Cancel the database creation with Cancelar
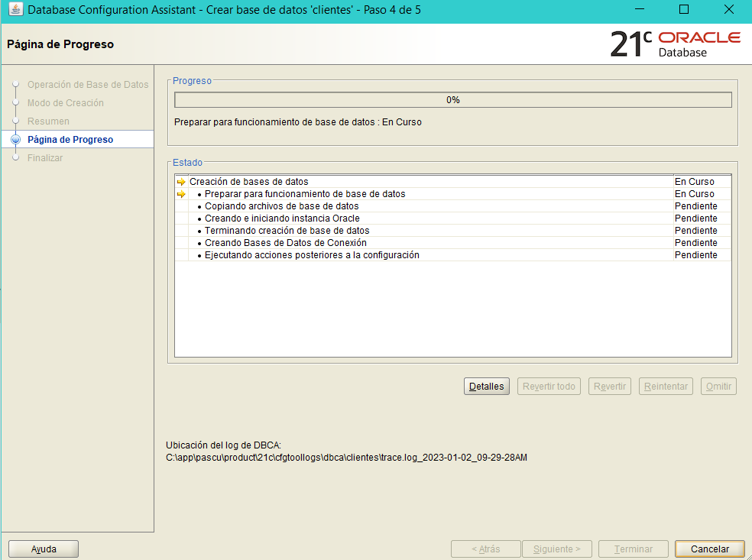This screenshot has height=560, width=752. tap(710, 549)
